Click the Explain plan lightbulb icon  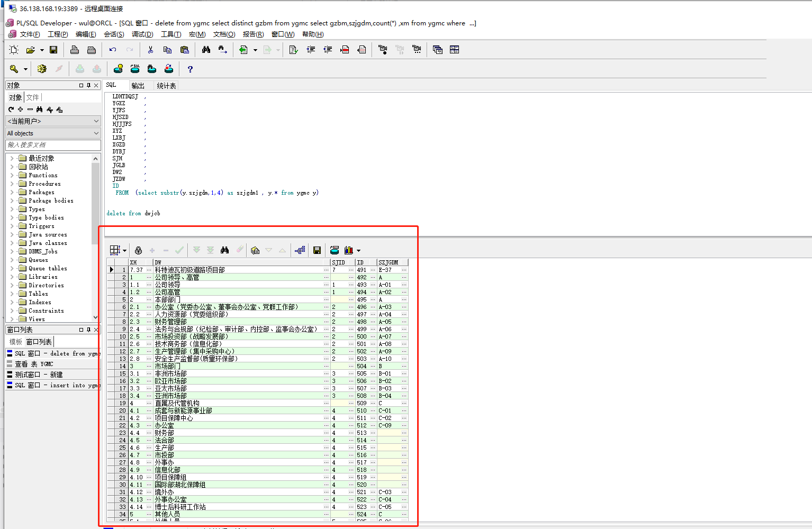coord(118,69)
